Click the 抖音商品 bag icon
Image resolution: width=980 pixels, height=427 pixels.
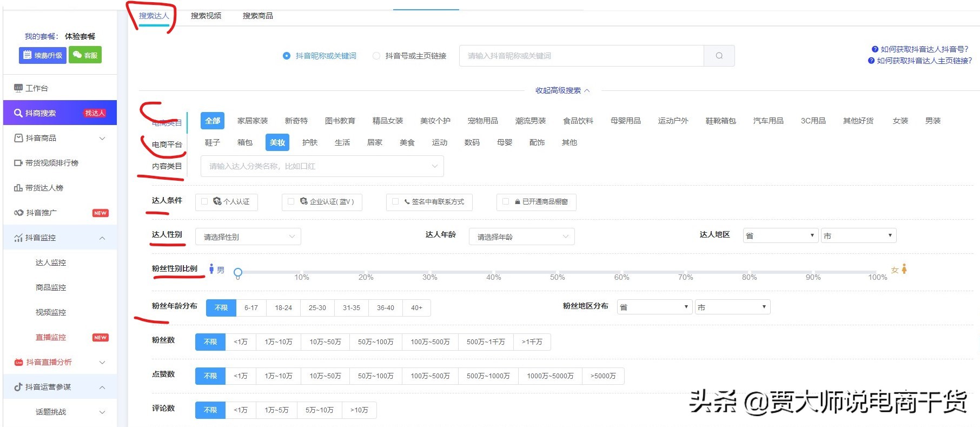click(x=18, y=138)
